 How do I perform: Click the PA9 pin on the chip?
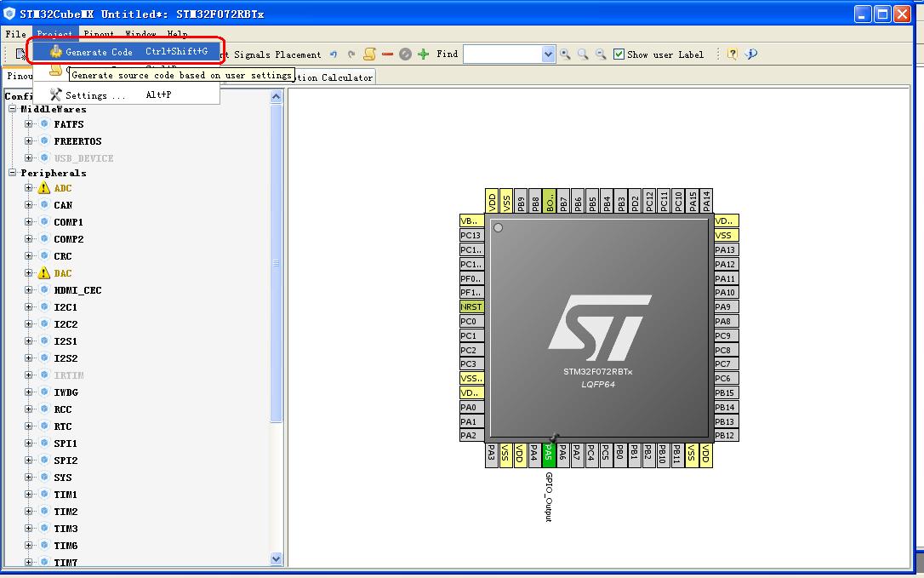click(726, 306)
